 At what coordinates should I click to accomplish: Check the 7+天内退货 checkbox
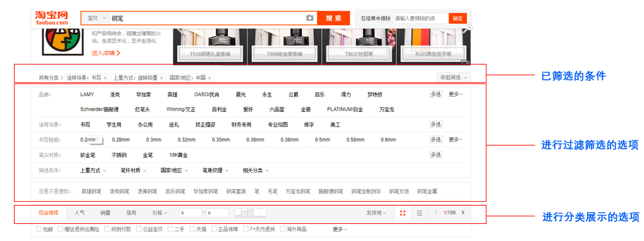245,229
